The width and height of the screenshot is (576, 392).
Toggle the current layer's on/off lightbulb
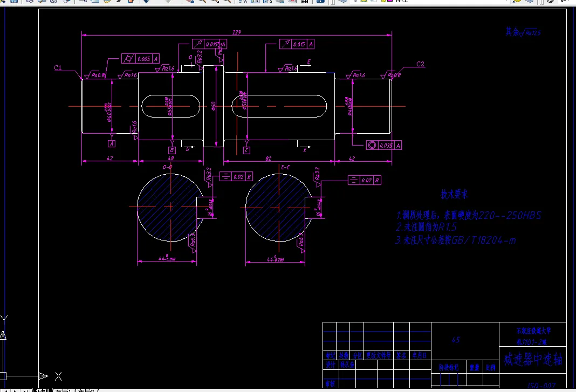tap(355, 1)
